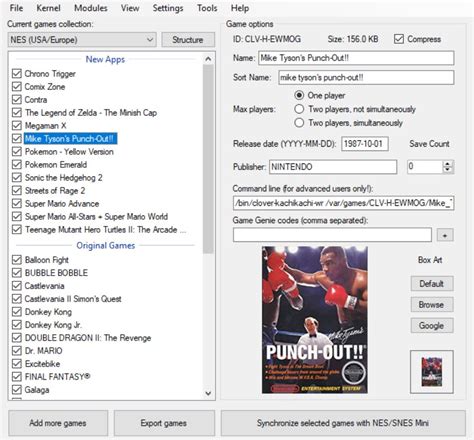Click the New Apps group header
The image size is (474, 440).
tap(105, 59)
